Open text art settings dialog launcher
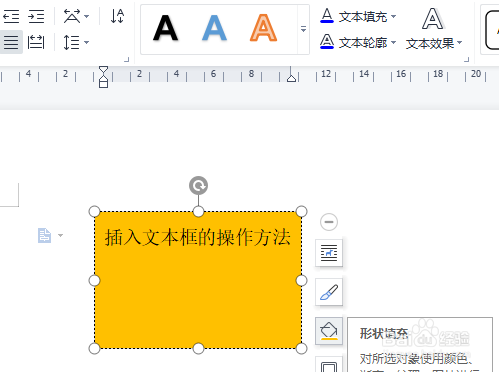Screen dimensions: 499x372 click(x=467, y=60)
